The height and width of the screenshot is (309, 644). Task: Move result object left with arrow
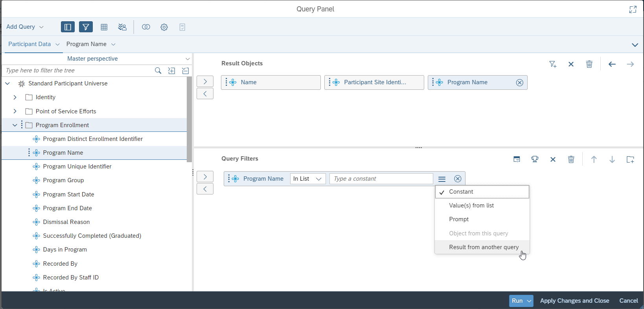pyautogui.click(x=612, y=64)
